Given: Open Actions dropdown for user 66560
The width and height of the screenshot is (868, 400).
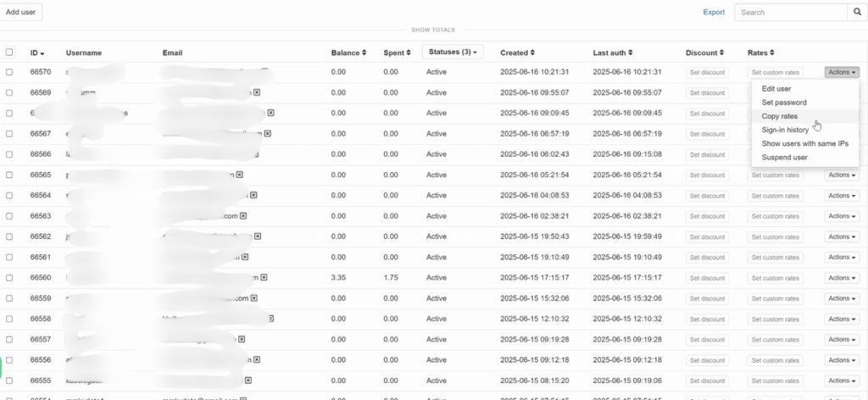Looking at the screenshot, I should [841, 278].
